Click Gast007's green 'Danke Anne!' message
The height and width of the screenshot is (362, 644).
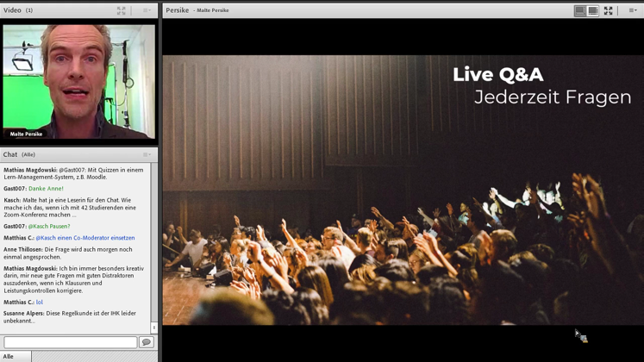point(46,188)
